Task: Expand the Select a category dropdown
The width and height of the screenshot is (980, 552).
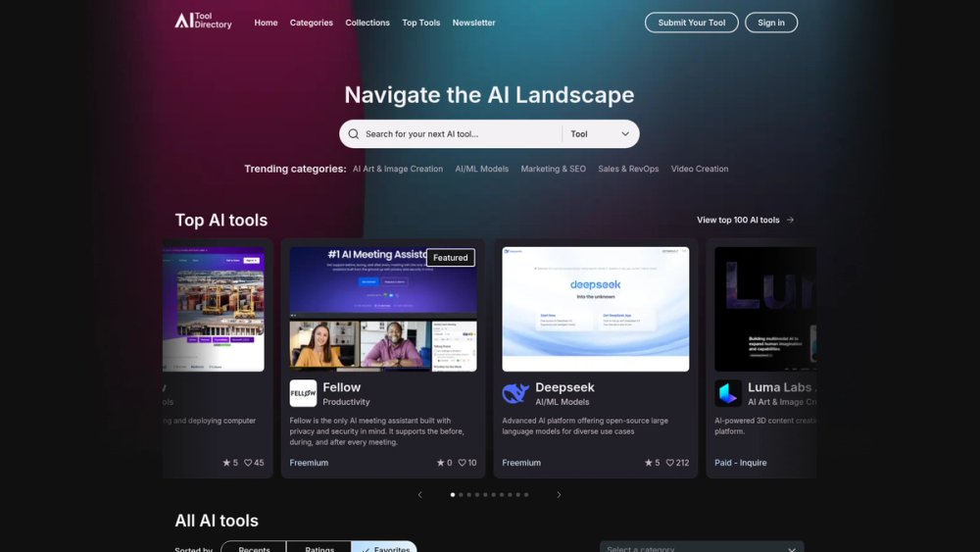Action: pos(702,547)
